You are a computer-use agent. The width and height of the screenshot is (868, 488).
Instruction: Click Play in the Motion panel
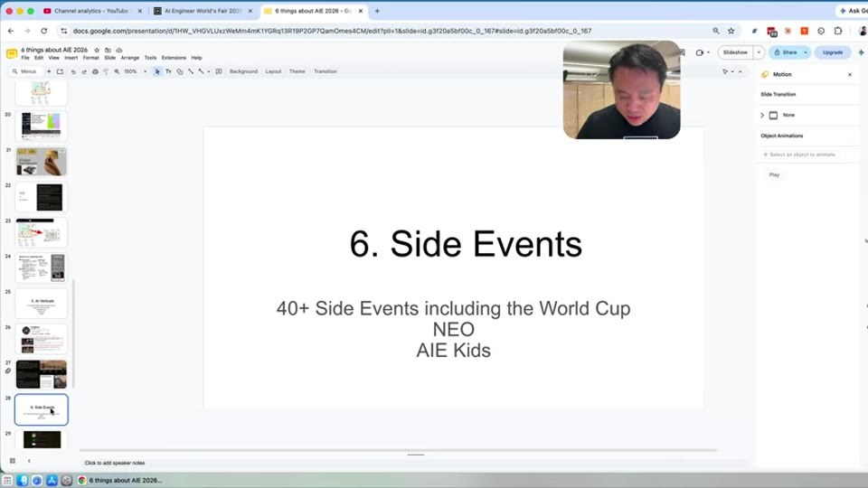click(x=774, y=174)
